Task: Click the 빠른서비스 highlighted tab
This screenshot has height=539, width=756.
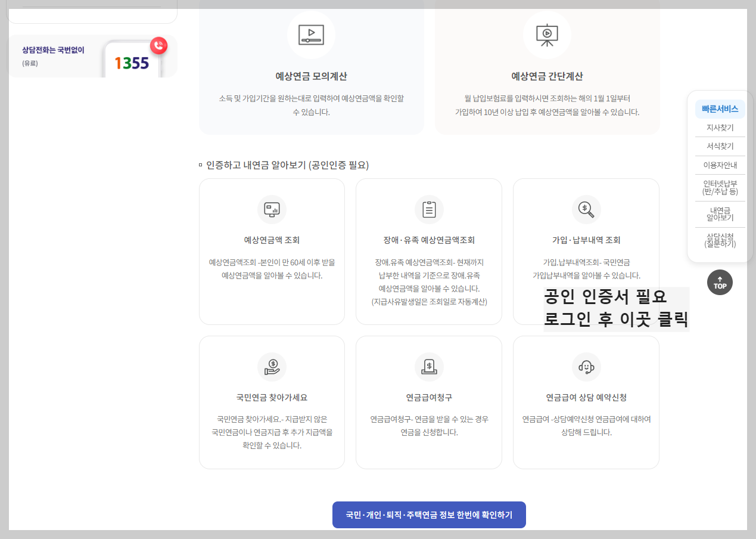Action: coord(720,109)
